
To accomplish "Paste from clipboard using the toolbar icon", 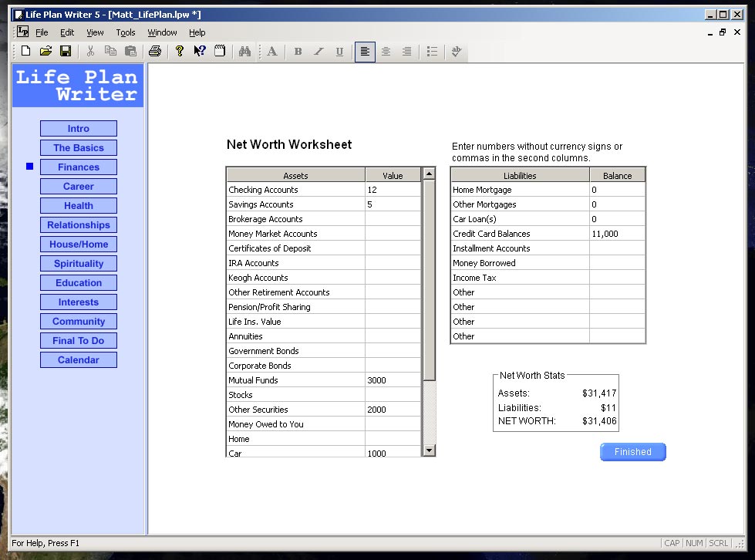I will point(130,51).
